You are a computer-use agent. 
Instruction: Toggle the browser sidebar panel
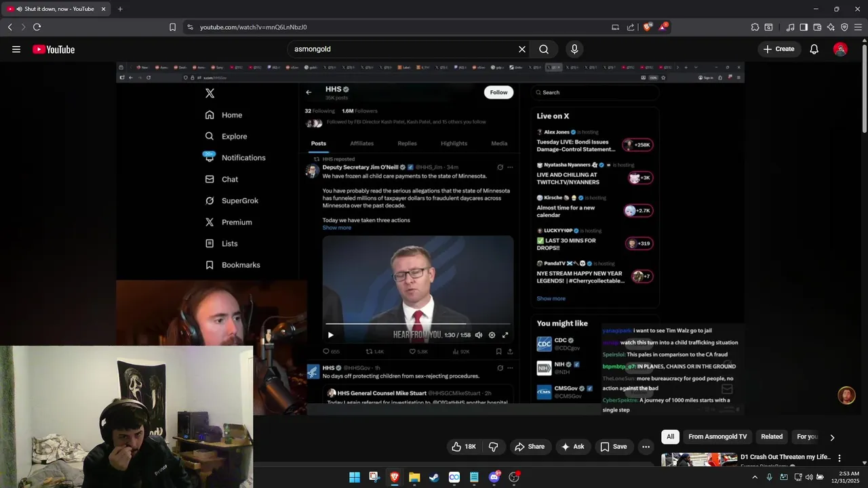[804, 27]
